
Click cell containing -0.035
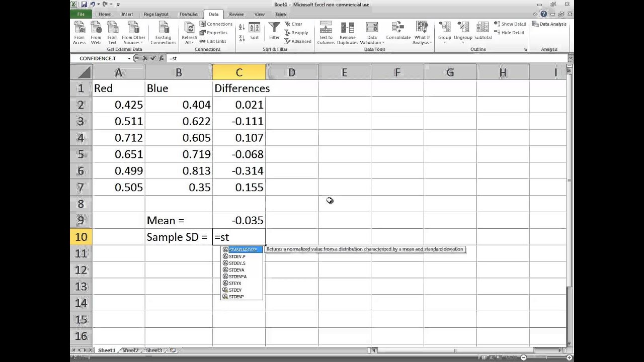click(239, 220)
